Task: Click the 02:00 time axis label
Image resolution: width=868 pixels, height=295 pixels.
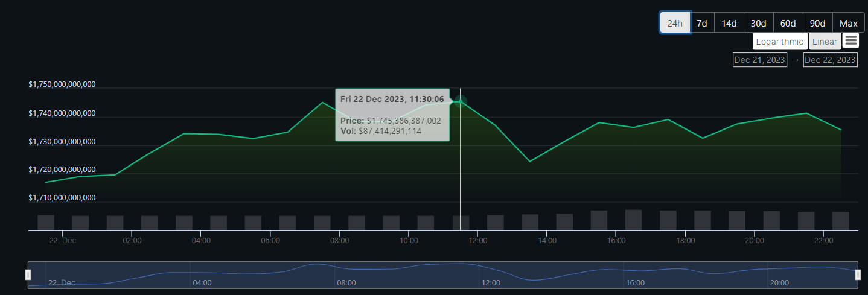Action: click(x=132, y=240)
